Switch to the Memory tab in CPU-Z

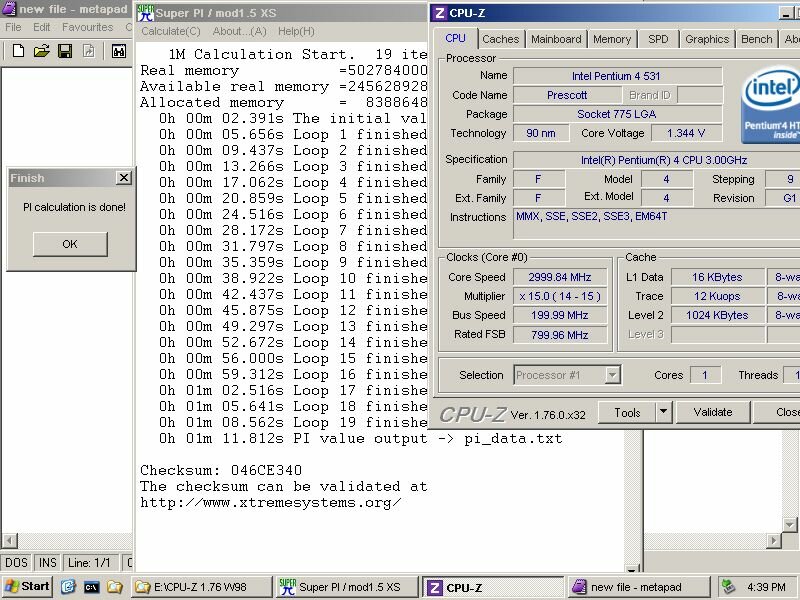click(x=611, y=39)
